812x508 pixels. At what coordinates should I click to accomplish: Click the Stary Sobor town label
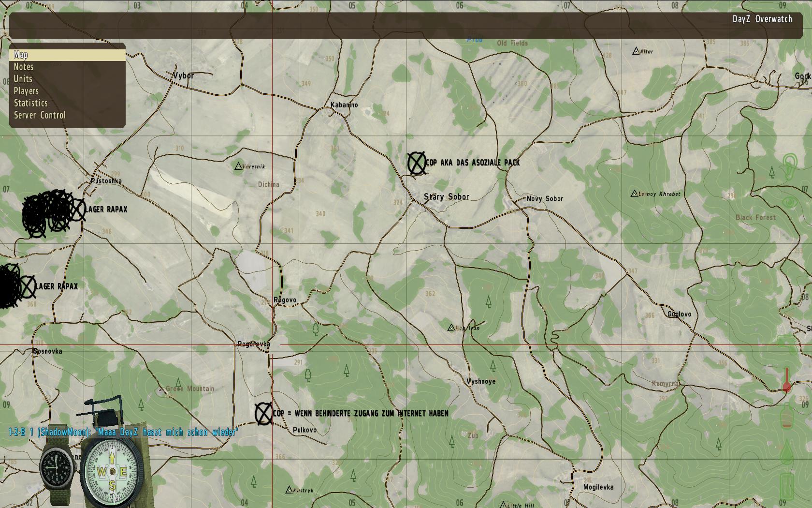pyautogui.click(x=446, y=196)
